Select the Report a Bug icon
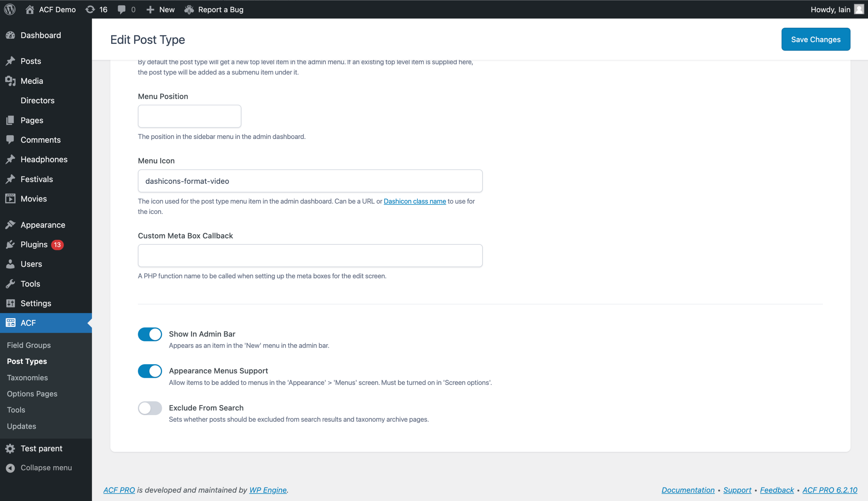868x501 pixels. coord(189,9)
